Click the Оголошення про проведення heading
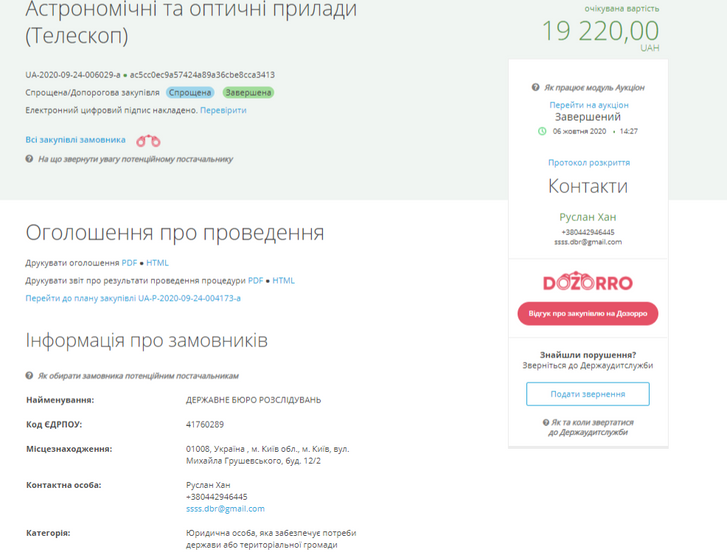The width and height of the screenshot is (727, 560). click(175, 233)
